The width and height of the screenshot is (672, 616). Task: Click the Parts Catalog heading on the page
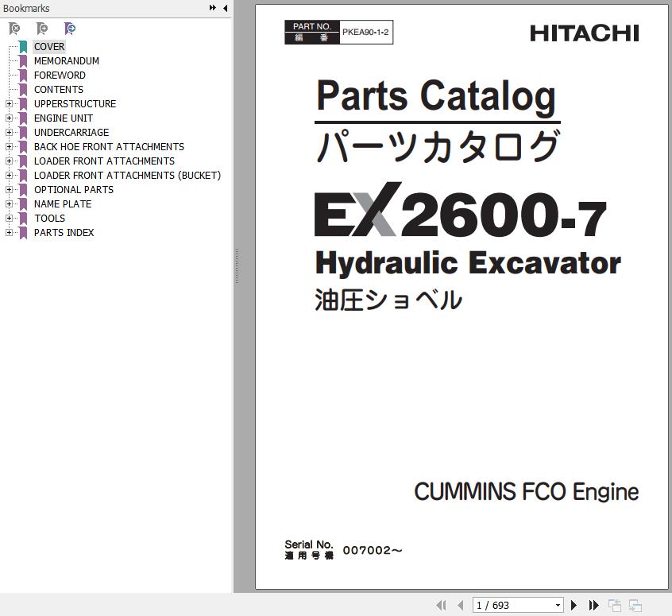pyautogui.click(x=436, y=97)
